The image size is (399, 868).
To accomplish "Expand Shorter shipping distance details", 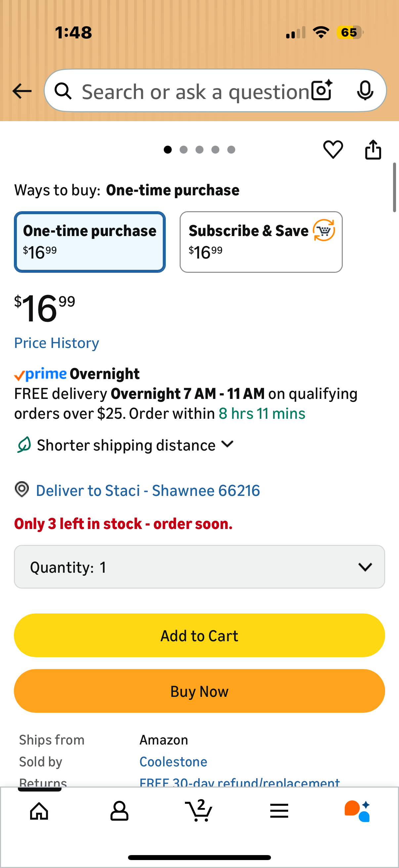I will click(x=135, y=445).
